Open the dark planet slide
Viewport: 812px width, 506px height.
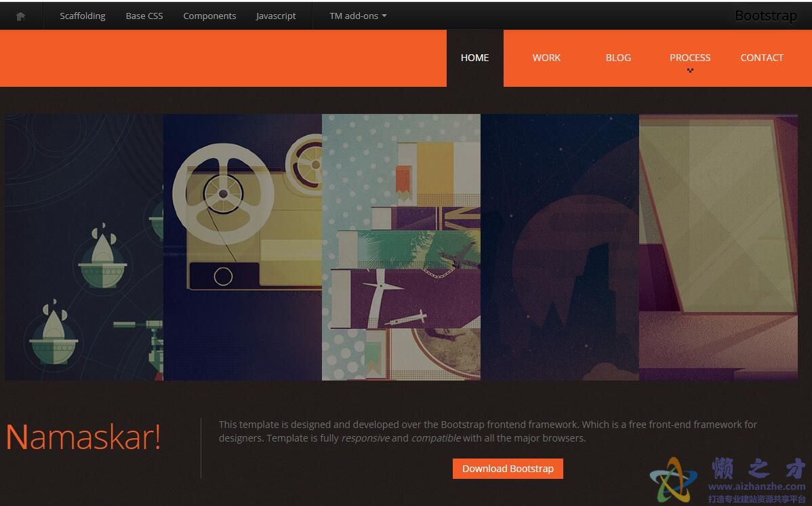point(559,248)
